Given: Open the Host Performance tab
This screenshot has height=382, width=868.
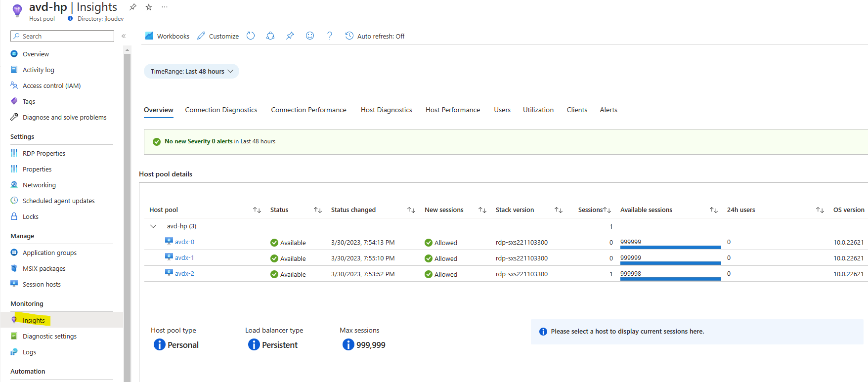Looking at the screenshot, I should pos(452,110).
